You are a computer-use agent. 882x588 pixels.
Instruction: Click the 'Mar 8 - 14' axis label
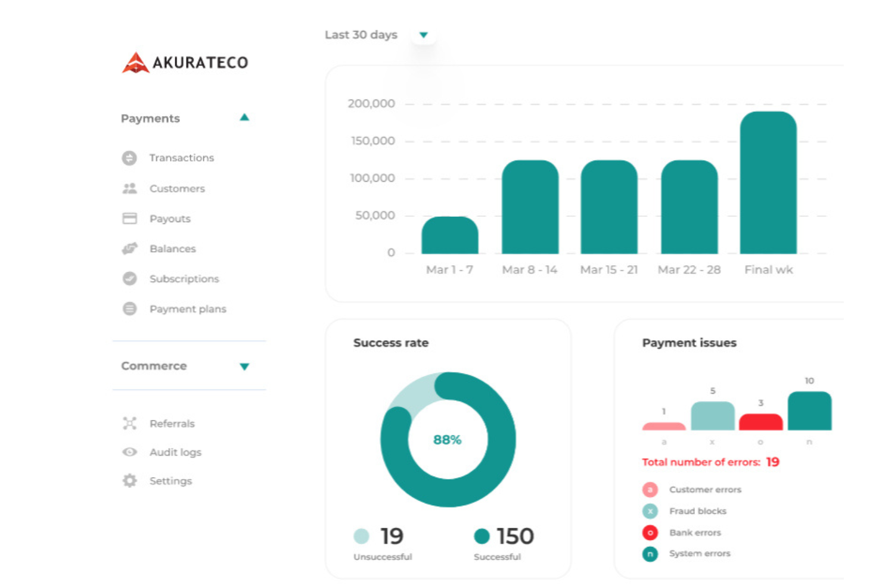tap(530, 270)
